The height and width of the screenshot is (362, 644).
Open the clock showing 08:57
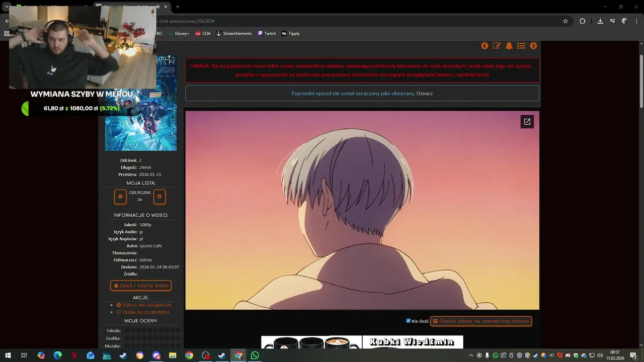tap(615, 355)
